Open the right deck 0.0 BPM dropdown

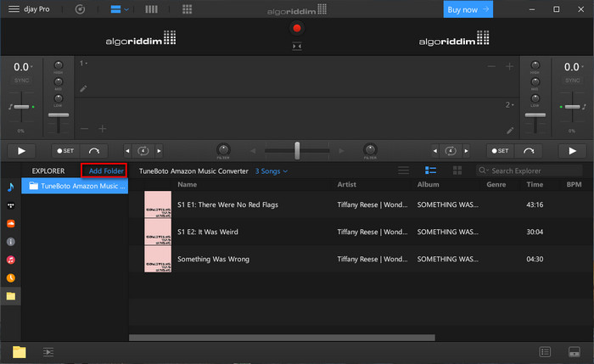click(x=574, y=67)
